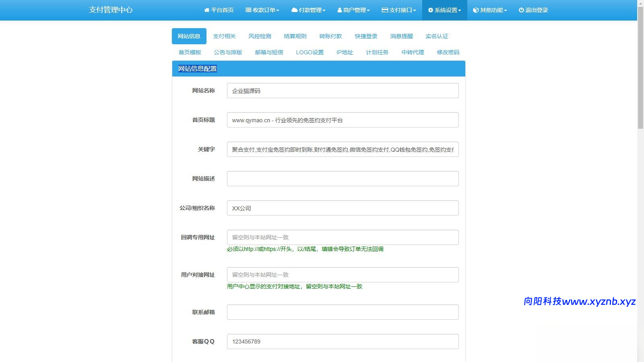Select the 修改密码 tab
Screen dimensions: 644x362
pyautogui.click(x=448, y=52)
